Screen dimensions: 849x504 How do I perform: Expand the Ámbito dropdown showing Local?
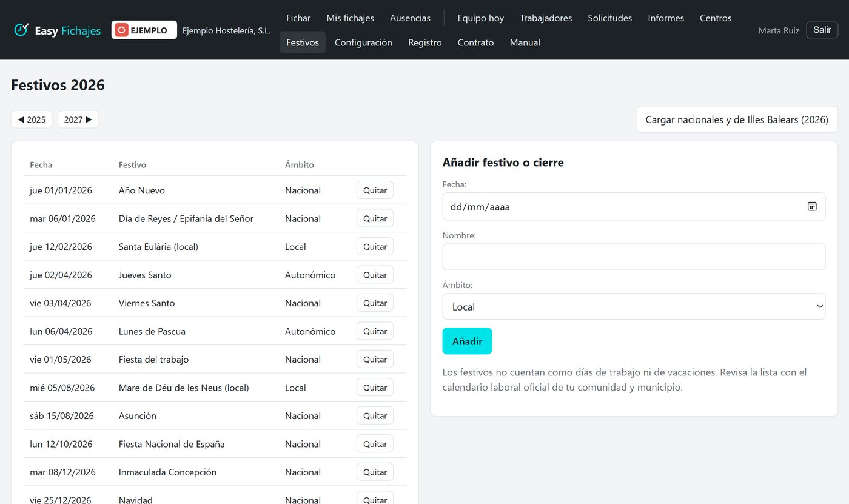[x=634, y=307]
